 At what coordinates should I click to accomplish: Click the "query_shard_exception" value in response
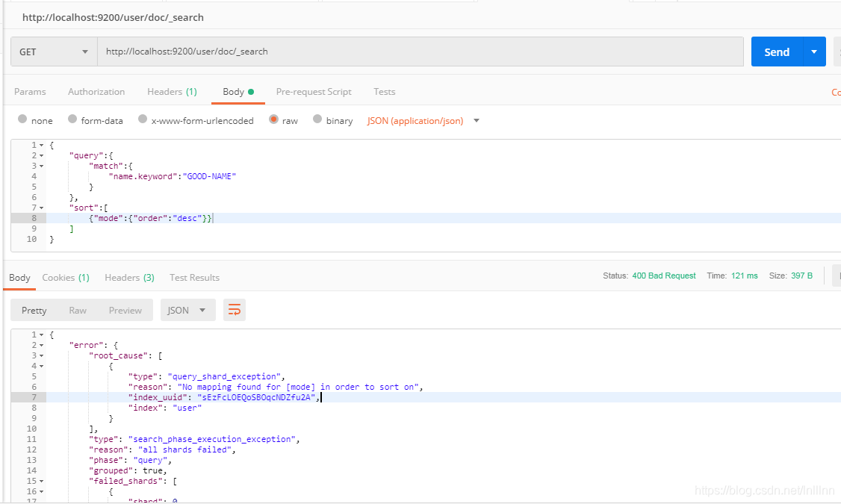click(224, 376)
